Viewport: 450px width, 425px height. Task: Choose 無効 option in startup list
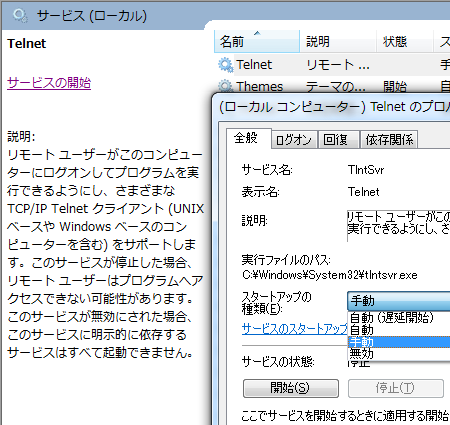(398, 353)
